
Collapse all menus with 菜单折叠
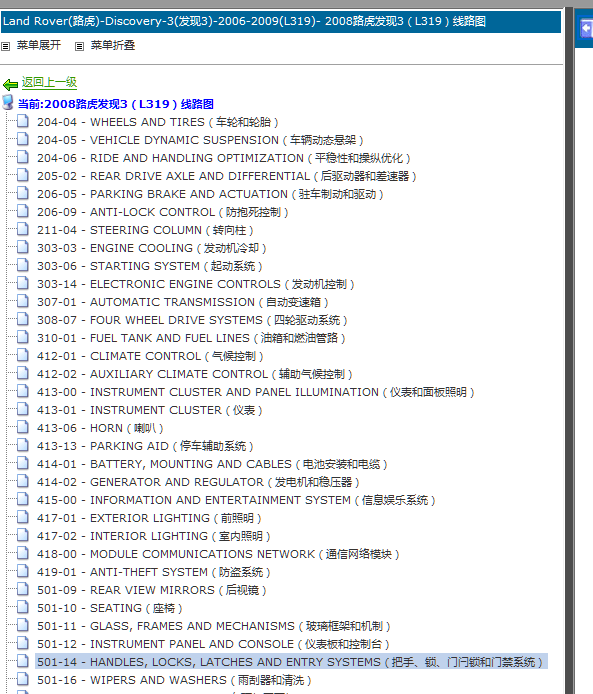(112, 45)
